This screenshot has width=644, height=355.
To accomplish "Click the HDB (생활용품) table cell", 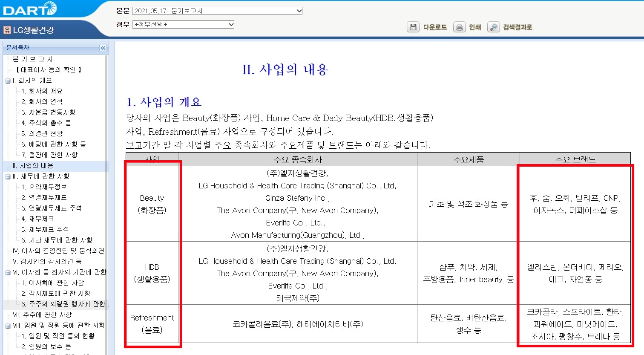I will (152, 273).
